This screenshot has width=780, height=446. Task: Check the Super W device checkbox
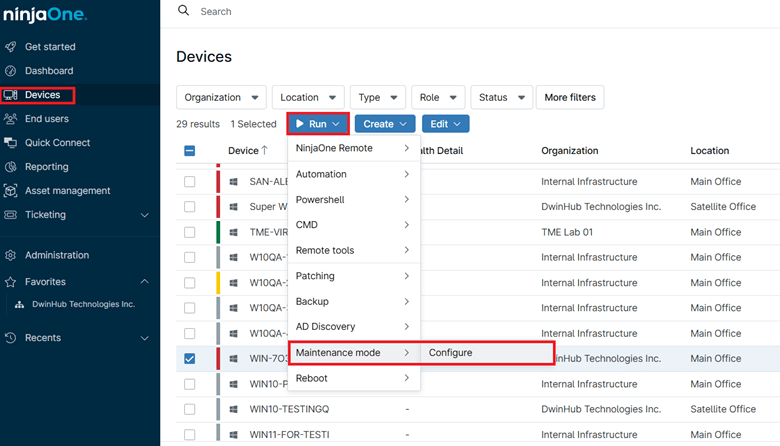coord(190,206)
